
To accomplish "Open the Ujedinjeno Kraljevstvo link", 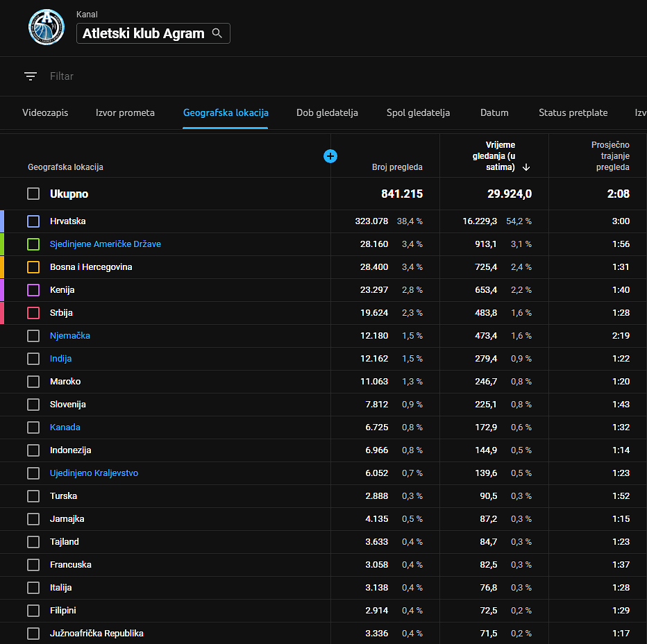I will [x=94, y=473].
